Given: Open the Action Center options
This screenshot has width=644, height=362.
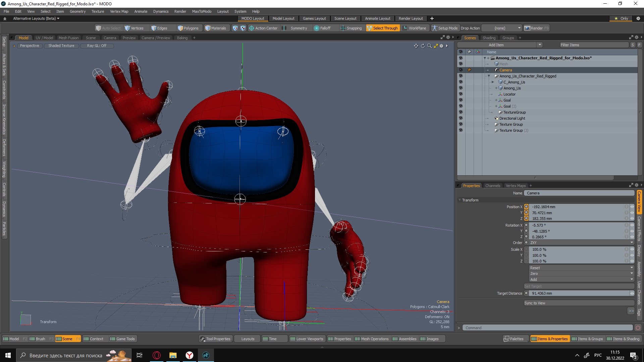Looking at the screenshot, I should (x=263, y=28).
